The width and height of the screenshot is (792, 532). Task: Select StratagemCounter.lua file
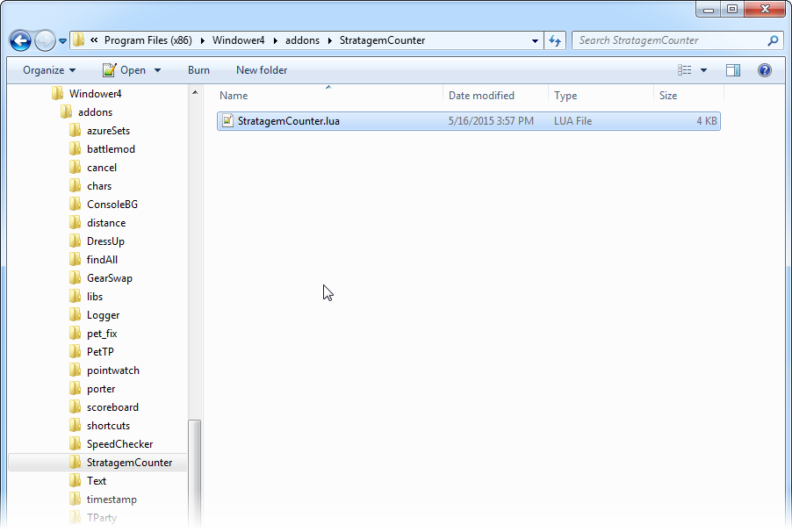point(469,121)
